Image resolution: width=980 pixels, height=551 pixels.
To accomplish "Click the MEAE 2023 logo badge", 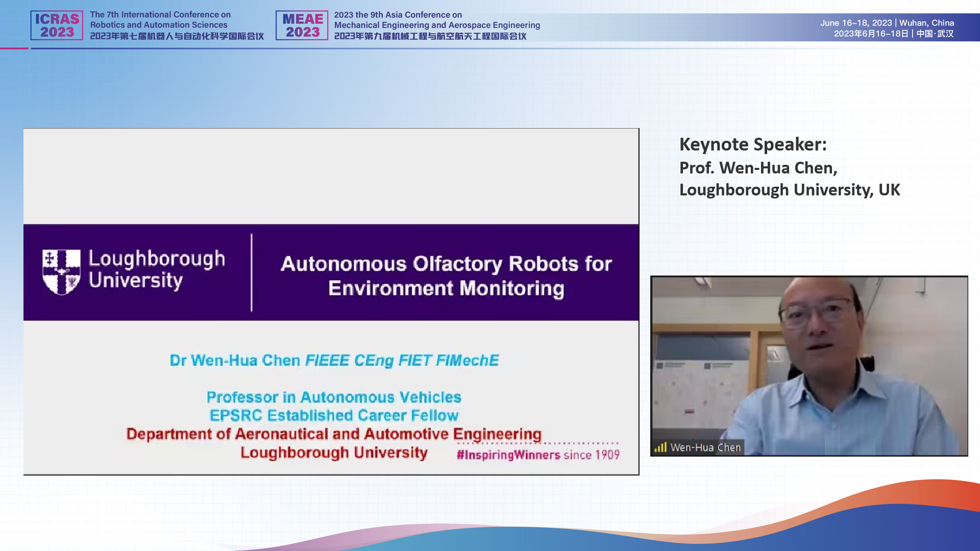I will coord(302,26).
